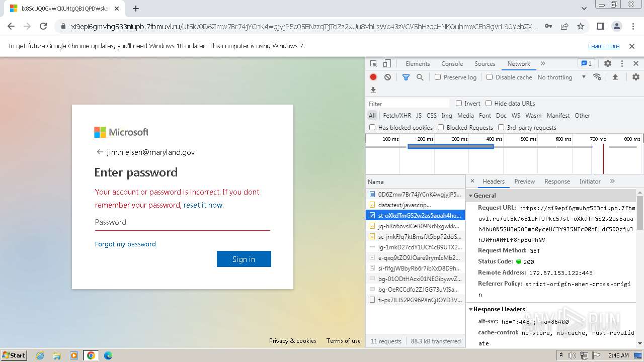The height and width of the screenshot is (362, 644).
Task: Collapse the General headers section
Action: click(471, 196)
